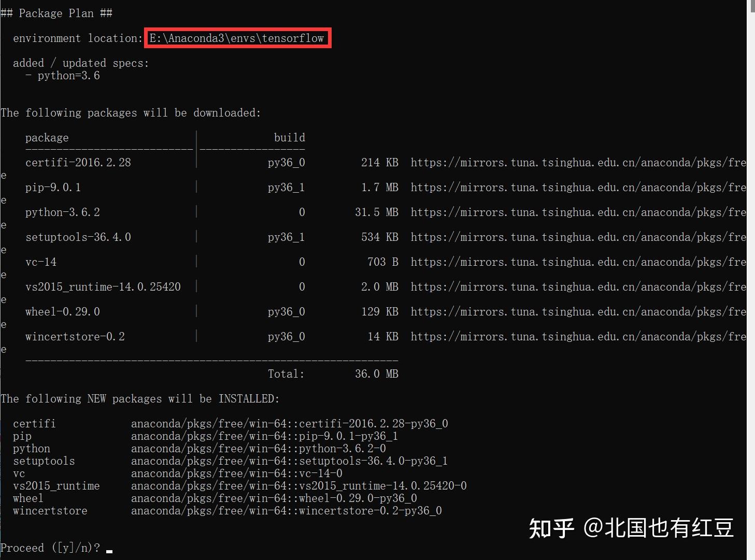This screenshot has width=755, height=560.
Task: Click the pip-9.0.1 package entry
Action: [53, 187]
